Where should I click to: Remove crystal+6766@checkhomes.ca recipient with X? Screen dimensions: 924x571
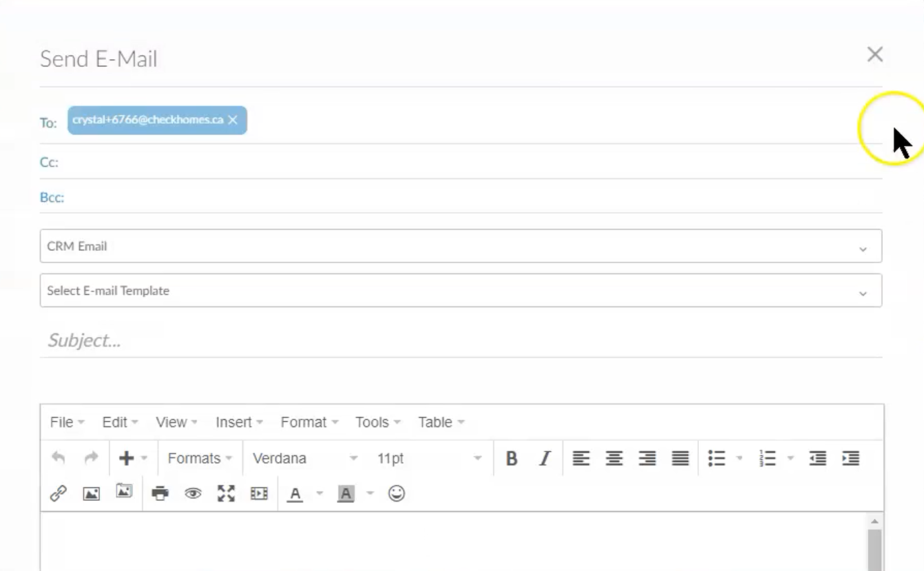[233, 120]
